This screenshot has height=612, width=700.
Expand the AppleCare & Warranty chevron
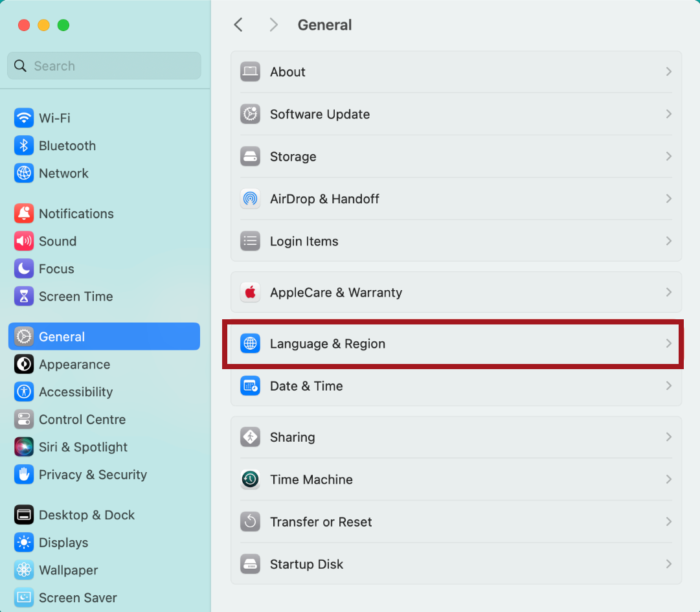[668, 292]
